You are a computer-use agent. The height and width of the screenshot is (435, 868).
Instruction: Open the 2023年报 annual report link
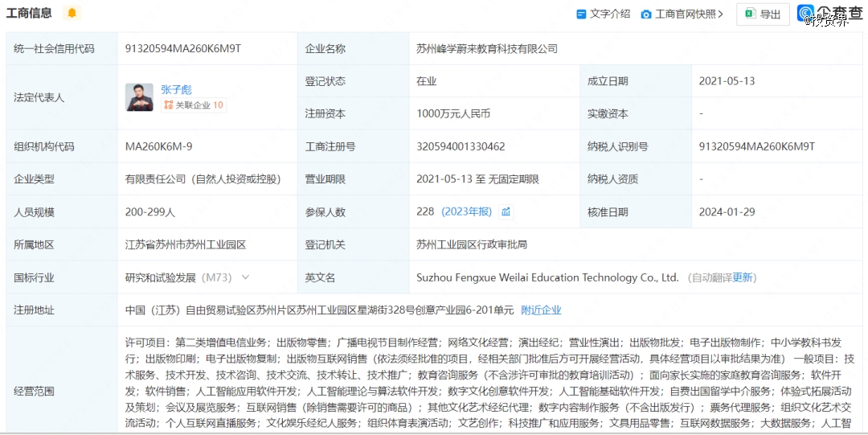(x=466, y=212)
